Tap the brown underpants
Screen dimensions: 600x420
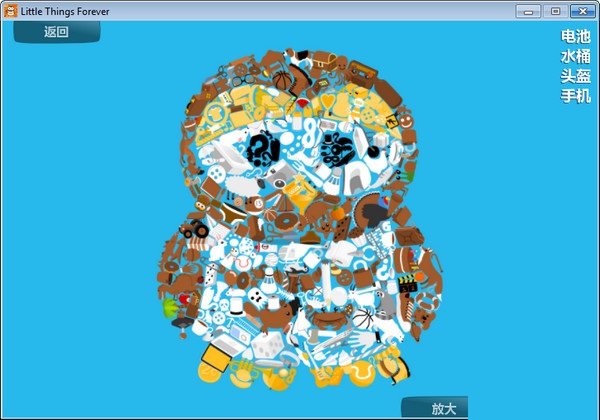[x=233, y=213]
